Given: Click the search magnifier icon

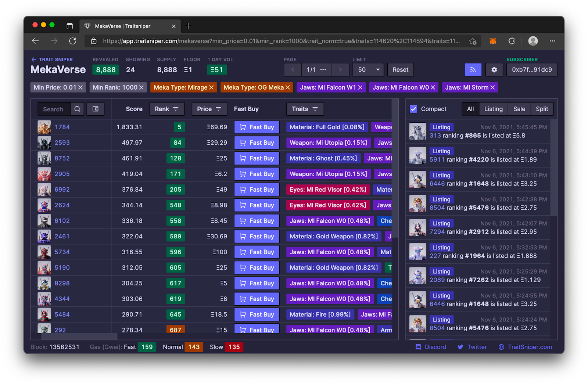Looking at the screenshot, I should (x=77, y=109).
